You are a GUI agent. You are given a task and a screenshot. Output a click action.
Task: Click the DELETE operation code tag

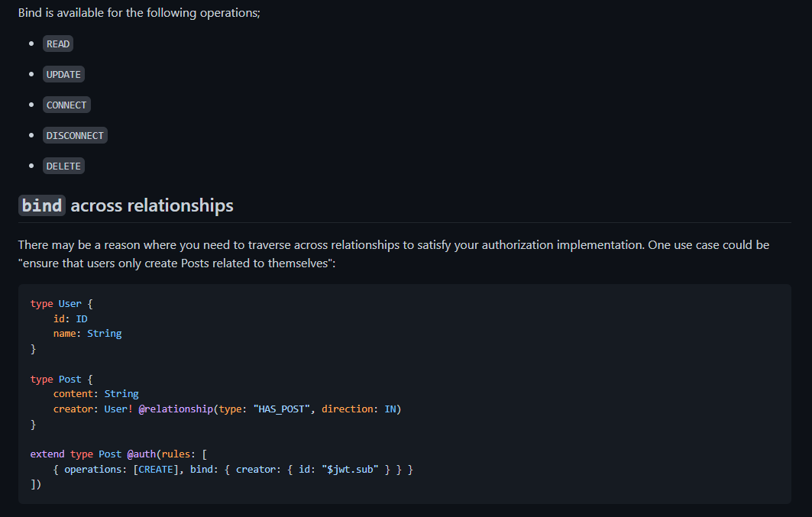[63, 166]
